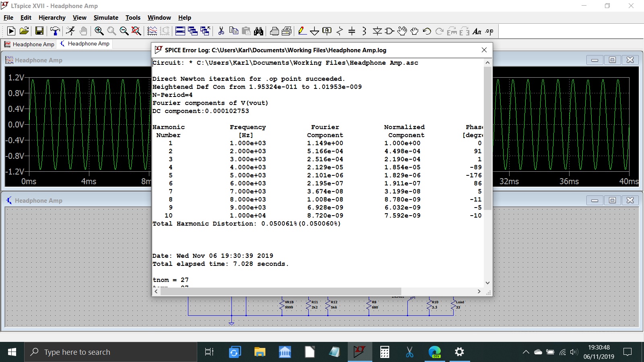Click the error log horizontal scrollbar thumb
Screen dimensions: 644x362
pos(281,291)
